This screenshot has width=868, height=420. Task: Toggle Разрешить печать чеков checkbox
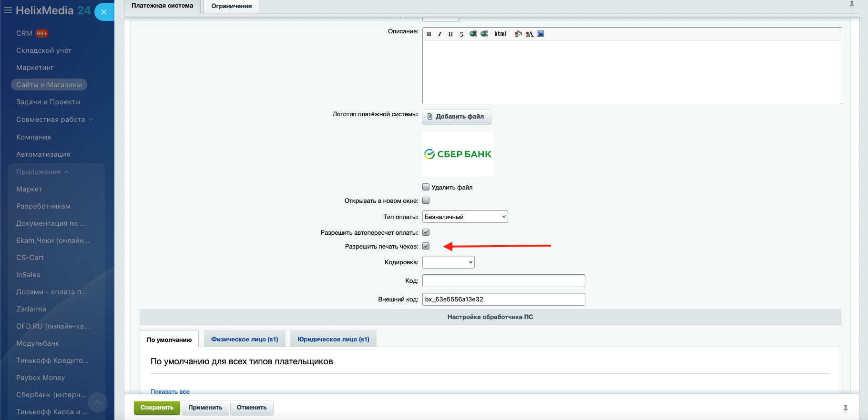click(x=426, y=246)
